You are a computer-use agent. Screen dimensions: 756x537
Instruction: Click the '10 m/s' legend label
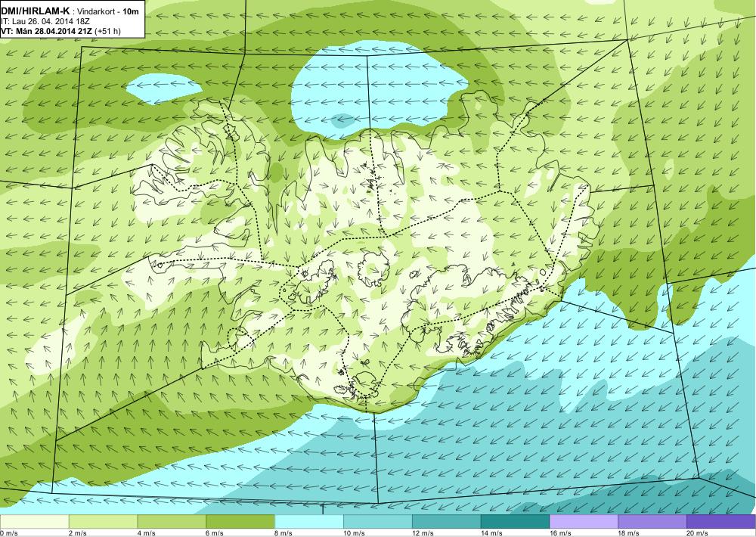click(355, 533)
